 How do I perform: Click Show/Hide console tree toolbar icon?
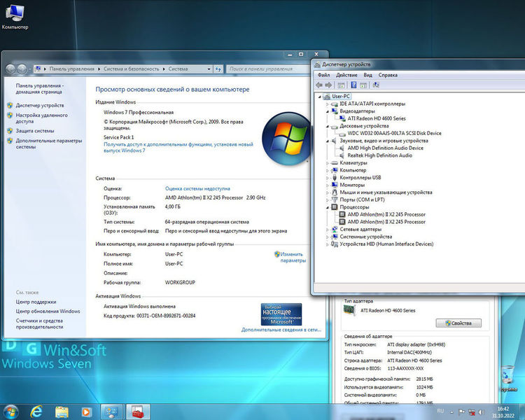pyautogui.click(x=341, y=85)
